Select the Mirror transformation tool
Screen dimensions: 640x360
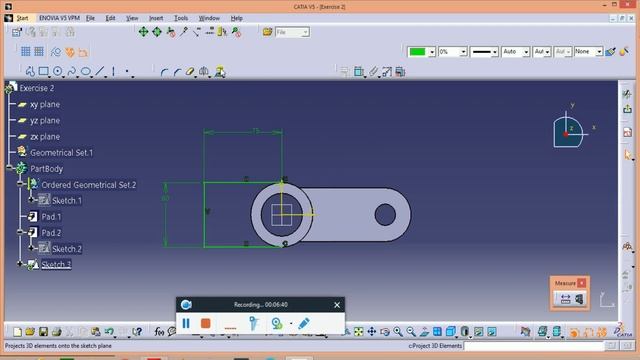[204, 72]
